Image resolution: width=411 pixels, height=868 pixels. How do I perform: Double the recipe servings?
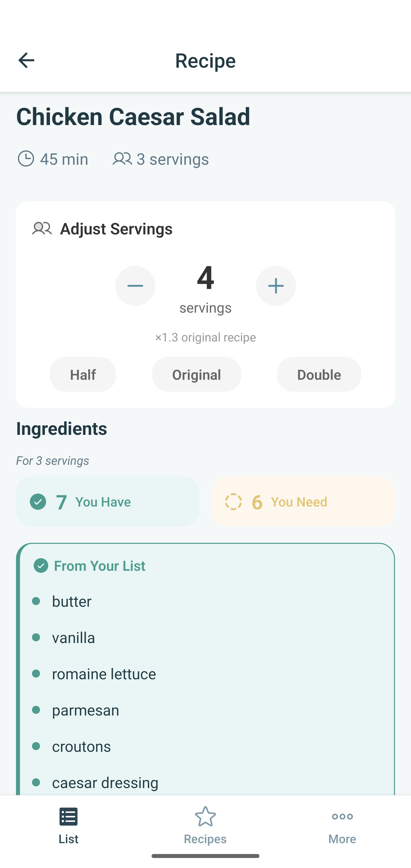click(318, 374)
